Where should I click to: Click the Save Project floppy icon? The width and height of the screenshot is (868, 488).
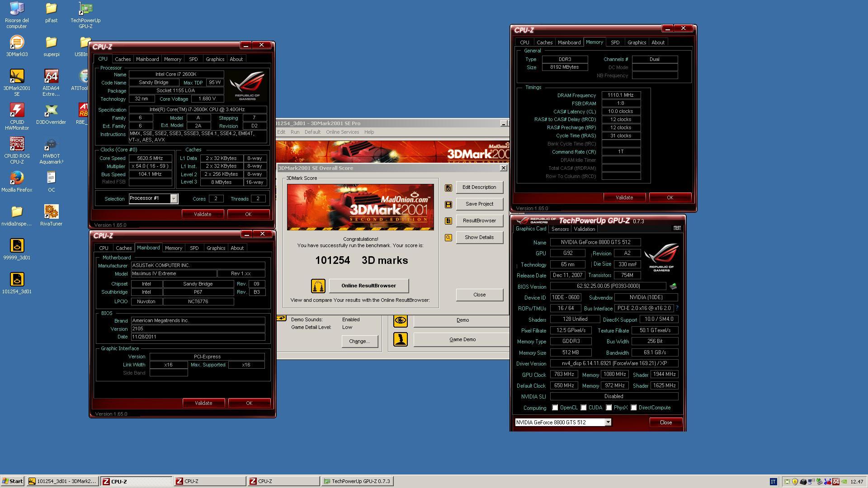pos(448,204)
